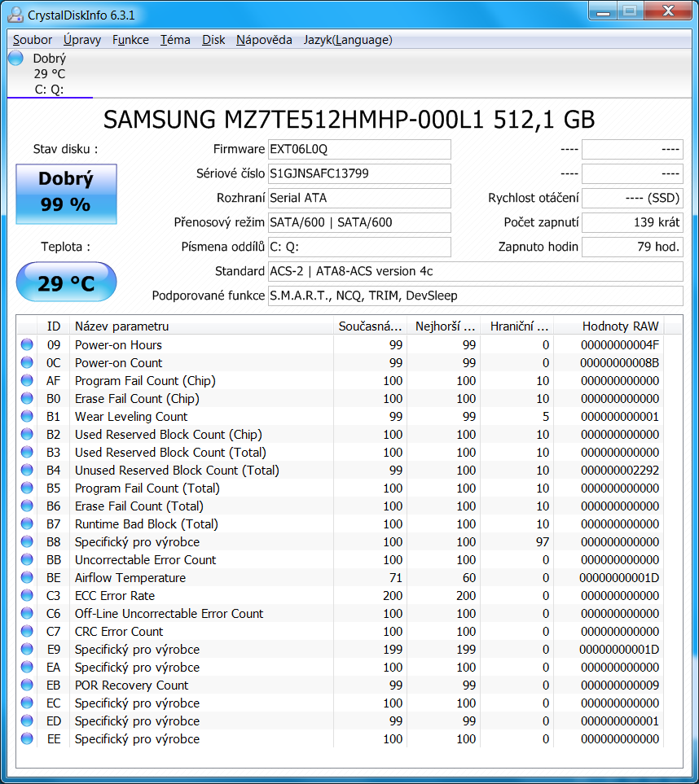Click the 29 °C temperature button
The height and width of the screenshot is (784, 699).
(x=66, y=283)
